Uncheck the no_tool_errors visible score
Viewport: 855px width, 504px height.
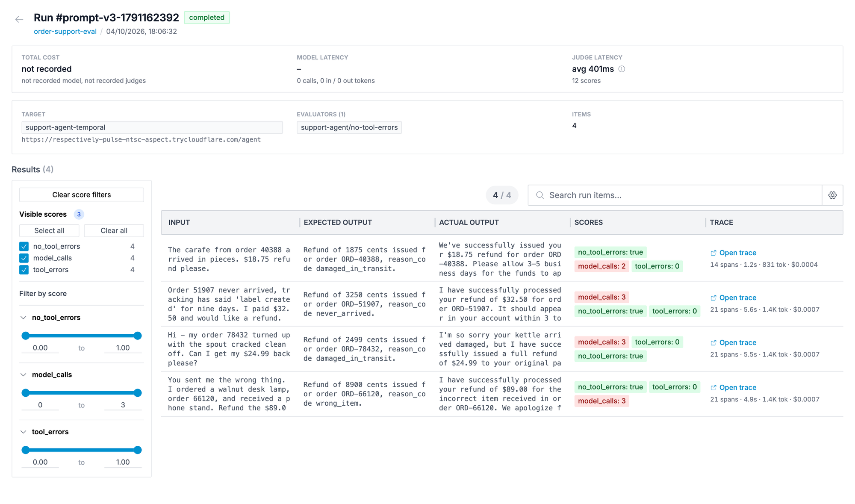[24, 246]
